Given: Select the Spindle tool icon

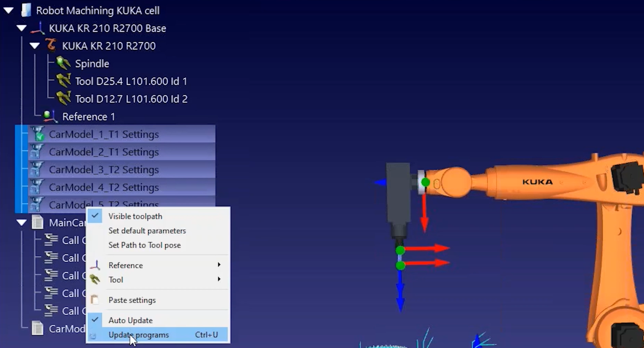Looking at the screenshot, I should (63, 63).
